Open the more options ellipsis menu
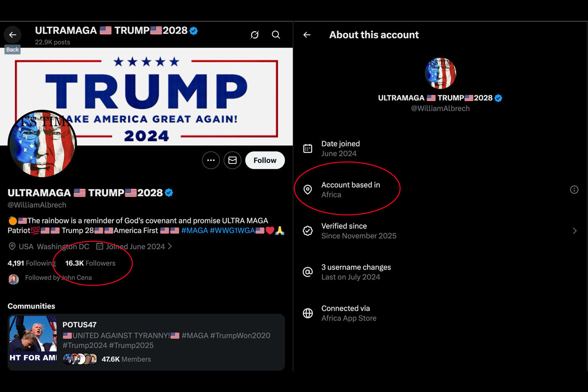588x392 pixels. point(211,160)
